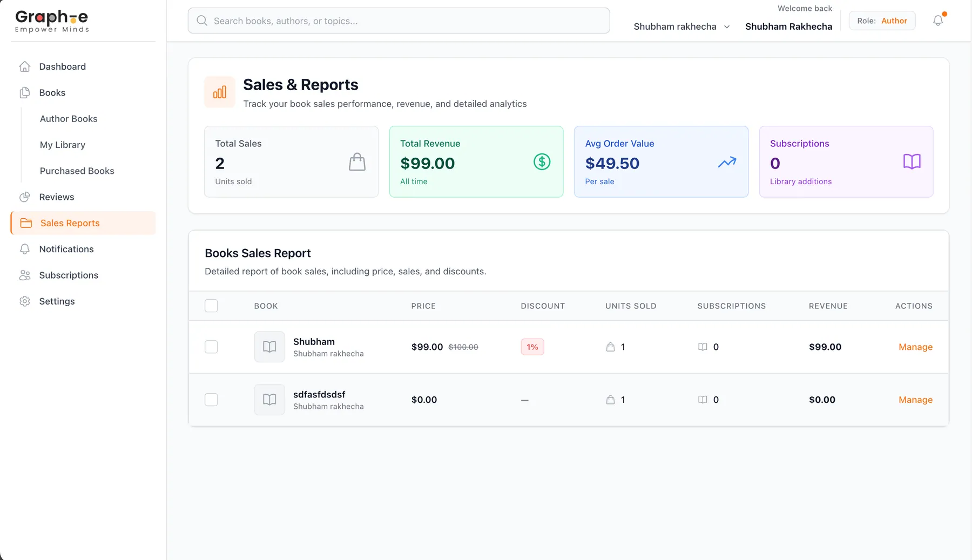Click the sdfasfdsdsf book cover thumbnail

pyautogui.click(x=269, y=400)
